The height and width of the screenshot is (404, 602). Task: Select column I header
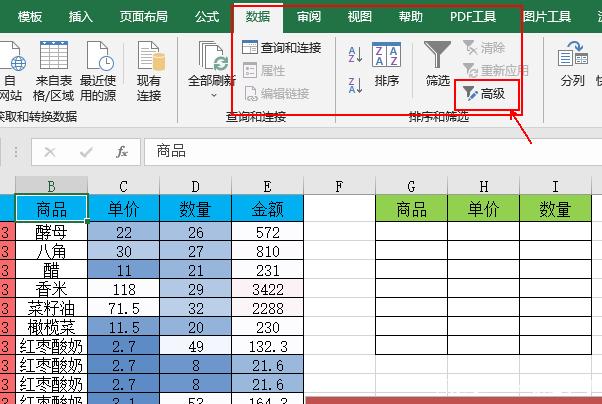[x=555, y=186]
